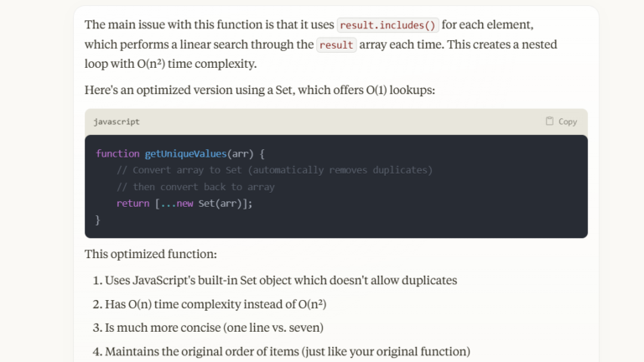Click the result.includes() inline code
The image size is (644, 362).
388,25
